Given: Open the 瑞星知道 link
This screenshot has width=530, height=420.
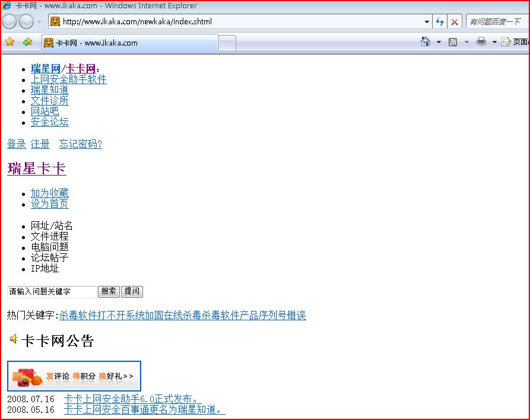Looking at the screenshot, I should click(50, 90).
